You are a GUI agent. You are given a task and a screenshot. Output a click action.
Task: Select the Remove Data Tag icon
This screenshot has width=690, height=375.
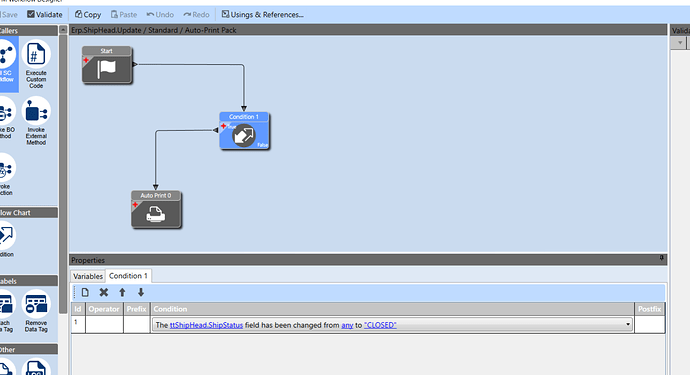(36, 304)
